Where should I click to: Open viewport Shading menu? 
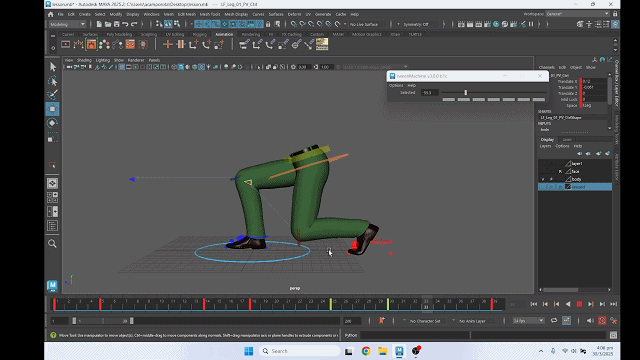84,60
